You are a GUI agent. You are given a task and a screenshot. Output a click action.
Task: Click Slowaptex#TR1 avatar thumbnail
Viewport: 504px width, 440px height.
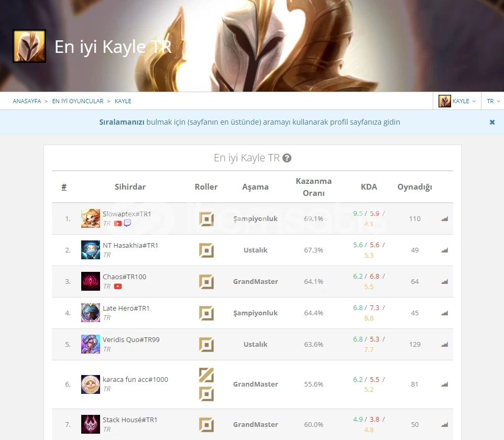coord(91,218)
